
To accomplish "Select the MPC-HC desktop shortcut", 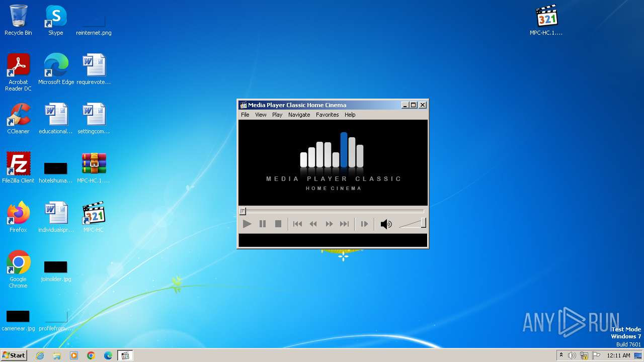I will click(x=94, y=217).
